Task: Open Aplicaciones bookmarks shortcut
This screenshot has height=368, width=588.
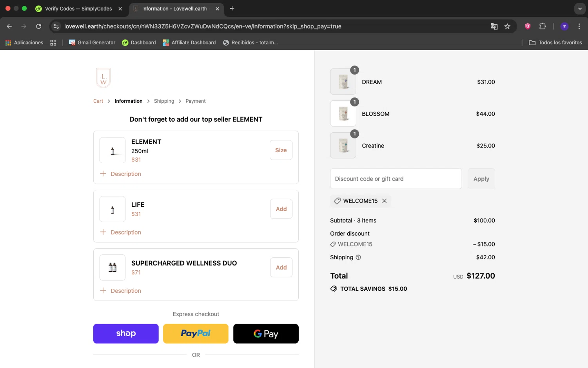Action: click(x=24, y=42)
